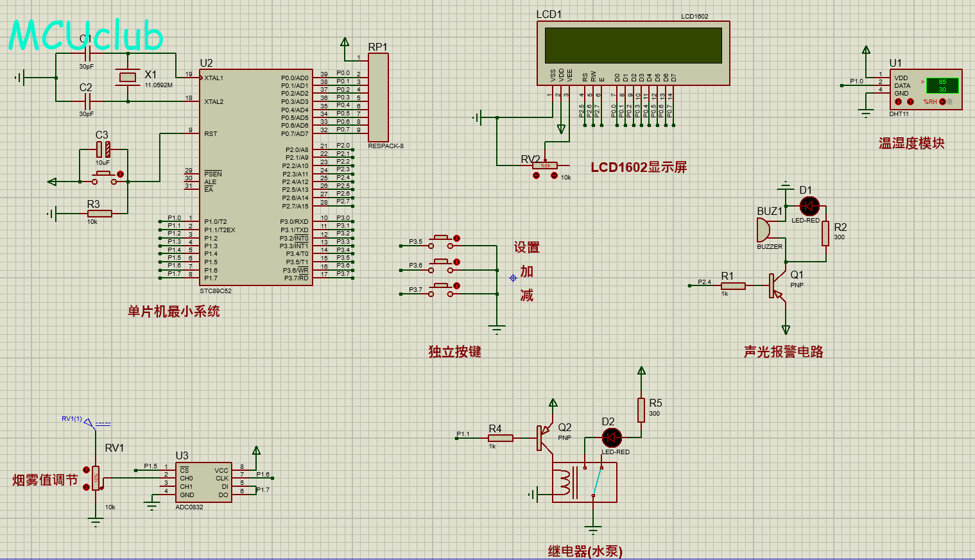Select the RV1(1) voltage probe marker
Image resolution: width=975 pixels, height=560 pixels.
pyautogui.click(x=89, y=423)
